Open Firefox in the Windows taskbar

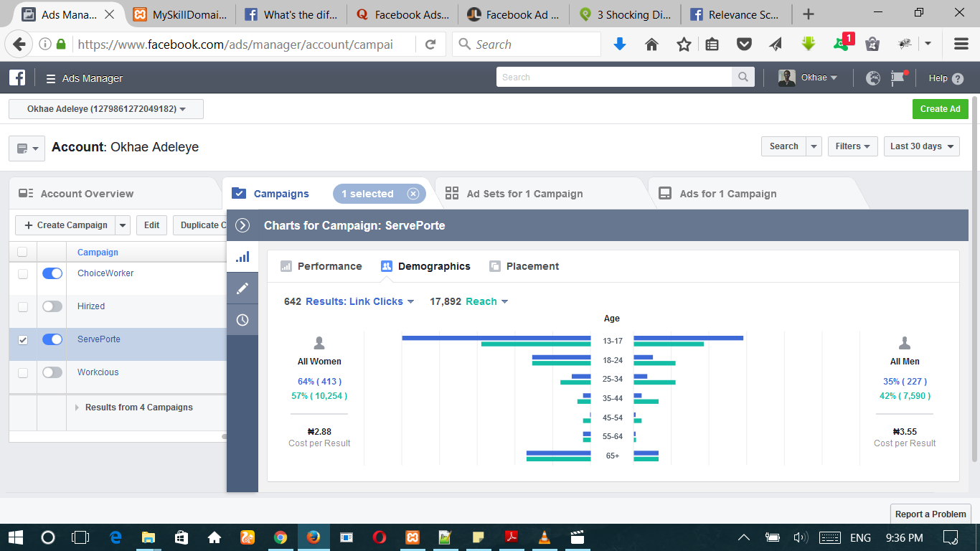click(313, 537)
